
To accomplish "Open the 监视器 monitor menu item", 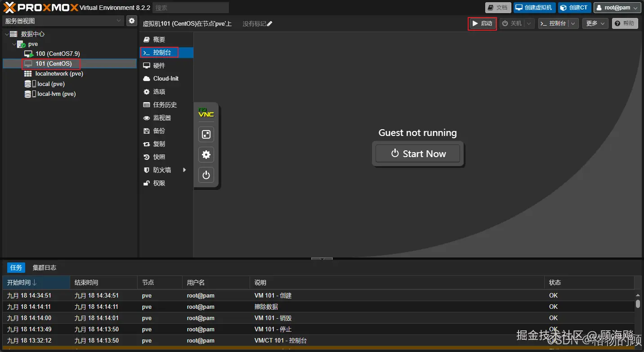I will tap(166, 117).
